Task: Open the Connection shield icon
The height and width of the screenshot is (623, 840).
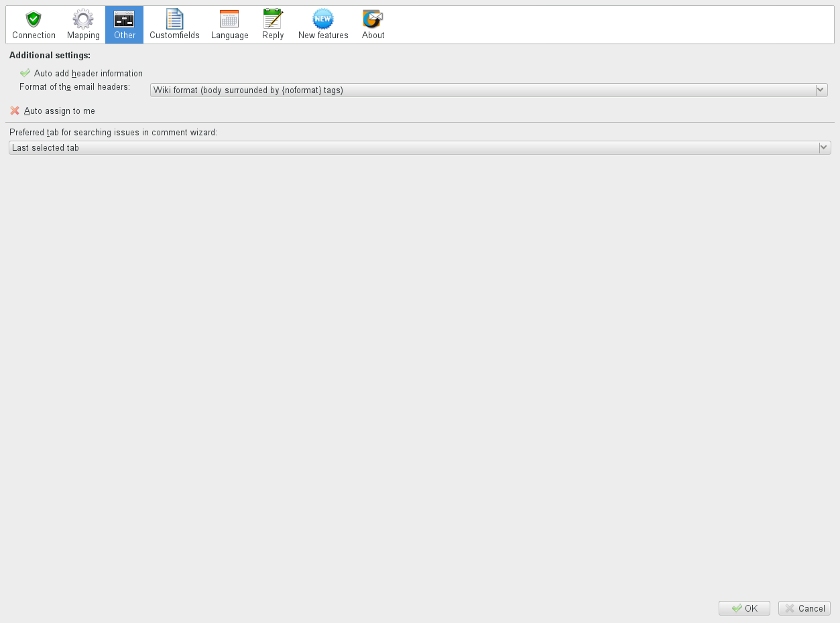Action: (34, 19)
